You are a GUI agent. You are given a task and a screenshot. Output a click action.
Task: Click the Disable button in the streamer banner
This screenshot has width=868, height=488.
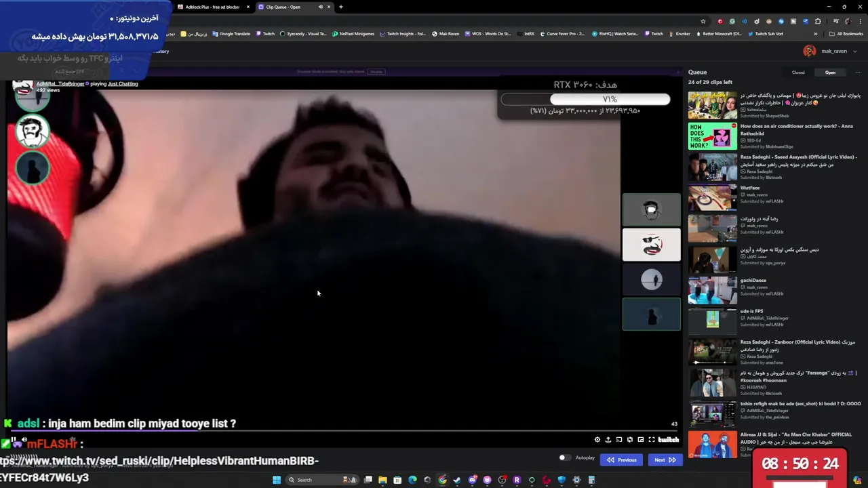[376, 72]
